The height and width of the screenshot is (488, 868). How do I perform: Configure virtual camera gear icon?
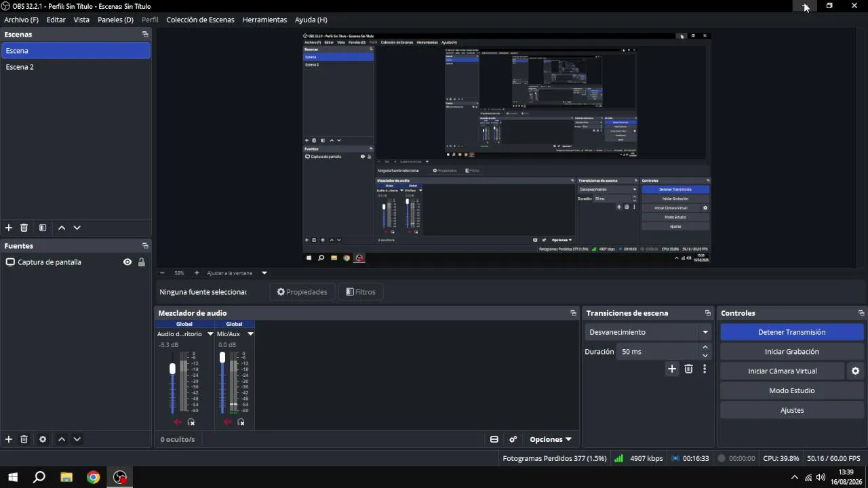(x=855, y=371)
